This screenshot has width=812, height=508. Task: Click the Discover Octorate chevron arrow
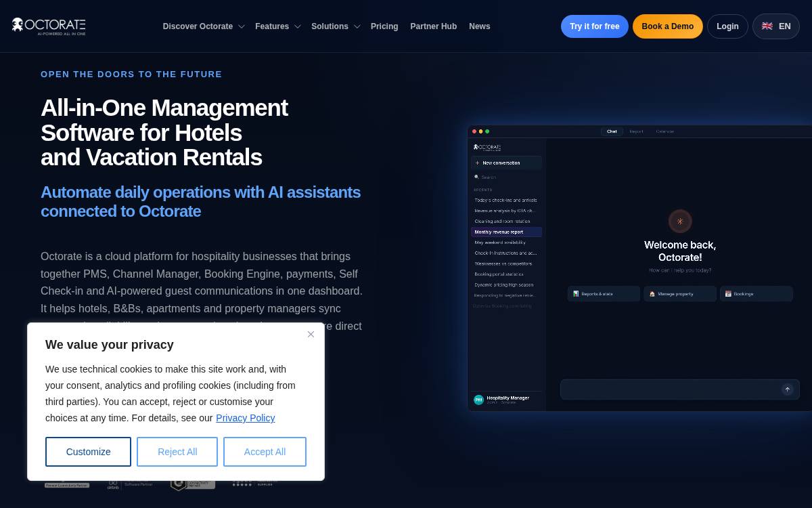click(241, 27)
